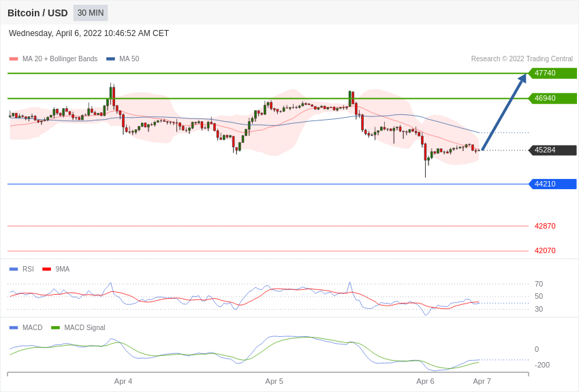
Task: Click the 42070 red support label
Action: point(545,250)
